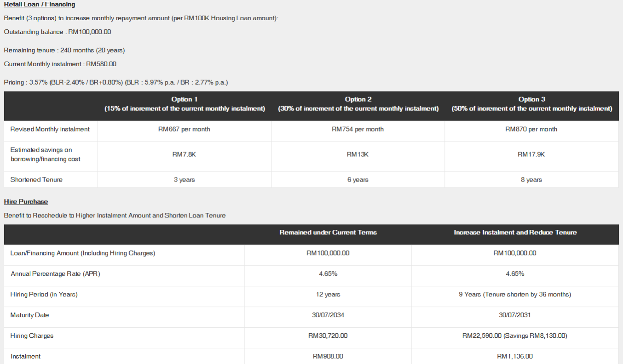Click the RM17.9K estimated savings value

point(531,155)
